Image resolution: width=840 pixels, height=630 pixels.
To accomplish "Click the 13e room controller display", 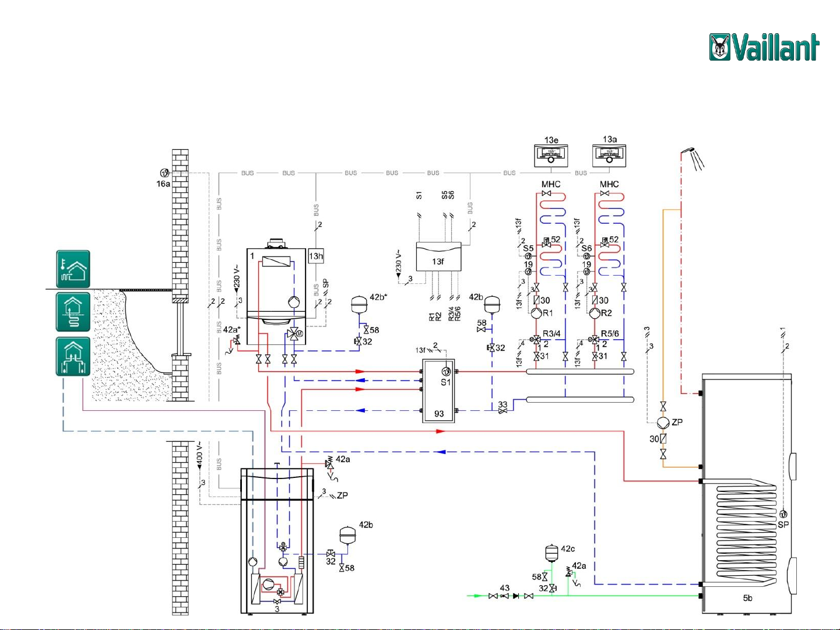I will [551, 155].
